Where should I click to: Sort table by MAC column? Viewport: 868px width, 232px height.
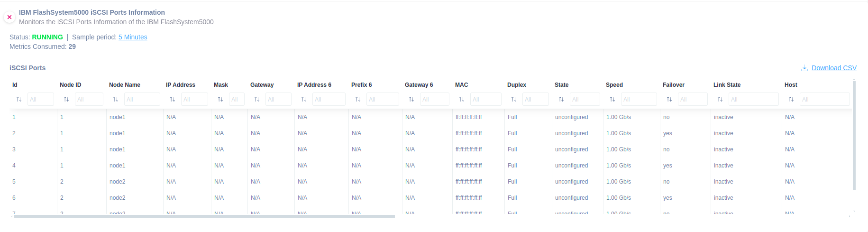tap(462, 99)
